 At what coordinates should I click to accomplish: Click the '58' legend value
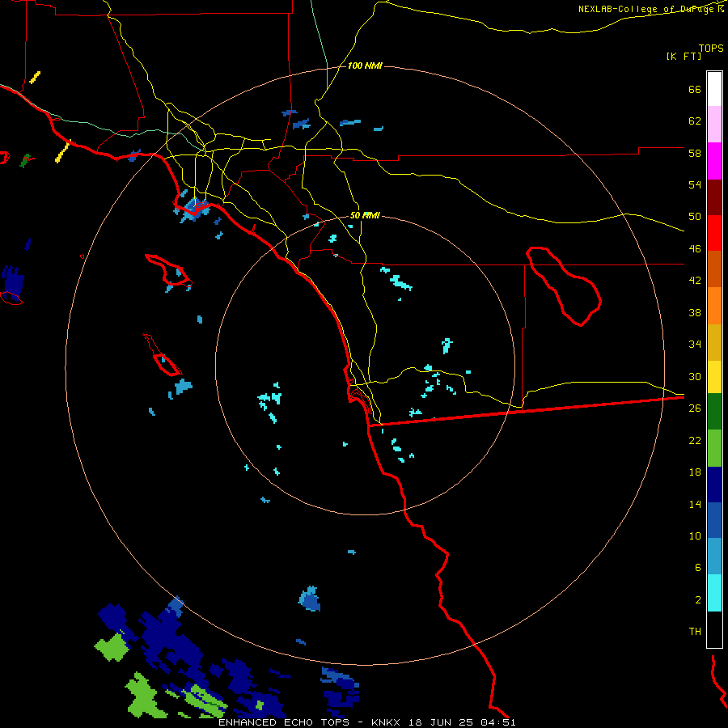coord(695,153)
